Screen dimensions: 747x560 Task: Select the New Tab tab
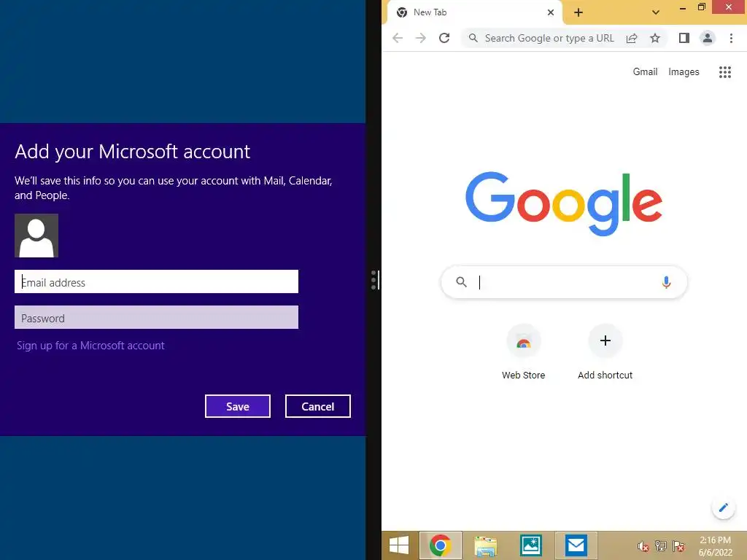[475, 13]
